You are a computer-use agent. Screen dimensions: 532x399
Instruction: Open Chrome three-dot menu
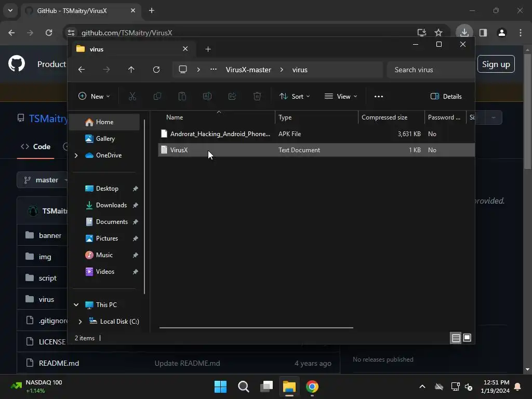coord(521,33)
